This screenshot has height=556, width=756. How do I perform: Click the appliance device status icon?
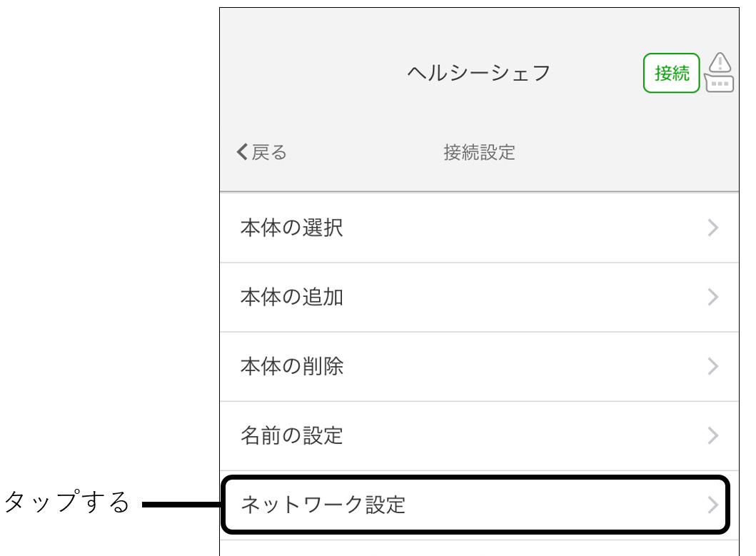pyautogui.click(x=719, y=83)
